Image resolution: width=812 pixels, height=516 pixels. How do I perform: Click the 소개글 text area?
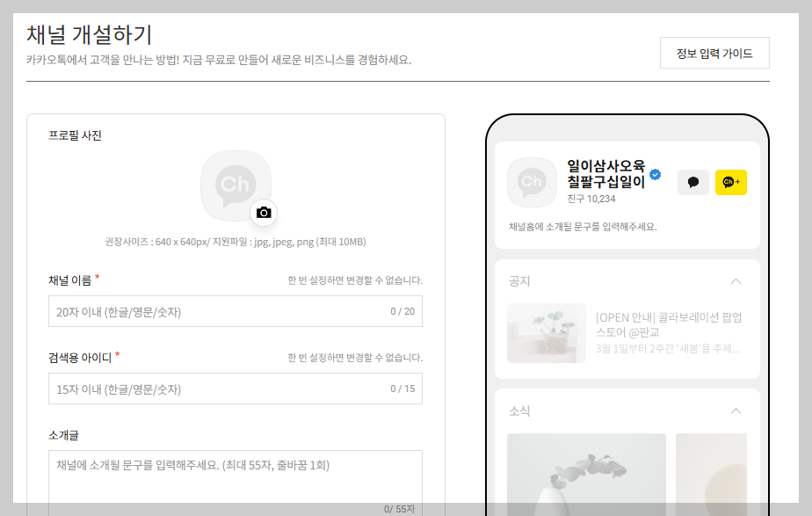pyautogui.click(x=236, y=482)
